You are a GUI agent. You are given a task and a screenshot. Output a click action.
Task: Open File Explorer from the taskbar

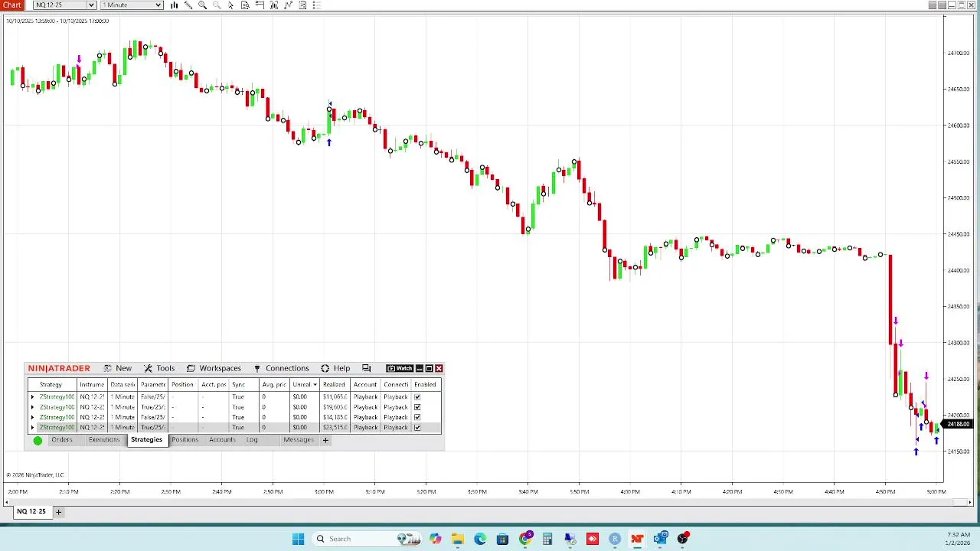[457, 539]
